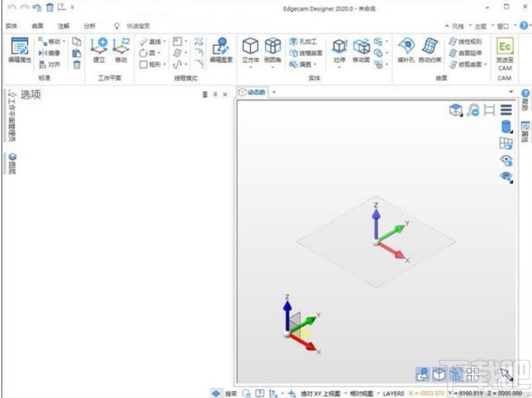Open the 分析 ribbon tab
Viewport: 532px width, 398px height.
(x=90, y=26)
